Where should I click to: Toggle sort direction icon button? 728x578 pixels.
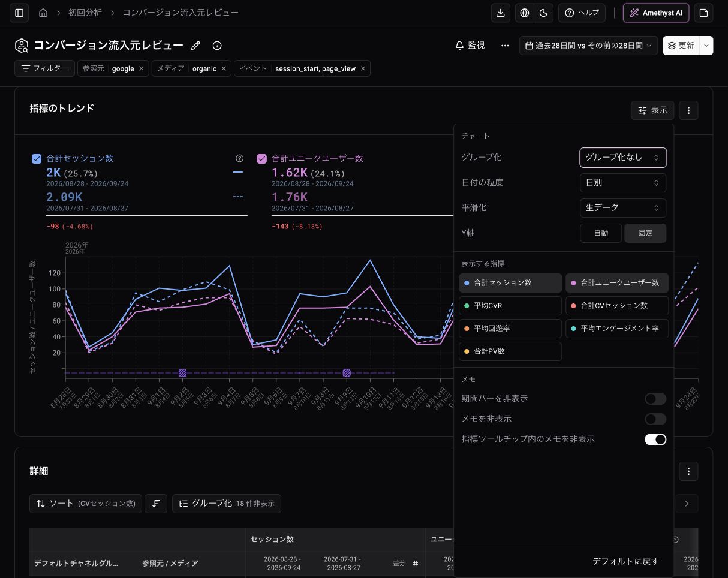click(x=156, y=504)
